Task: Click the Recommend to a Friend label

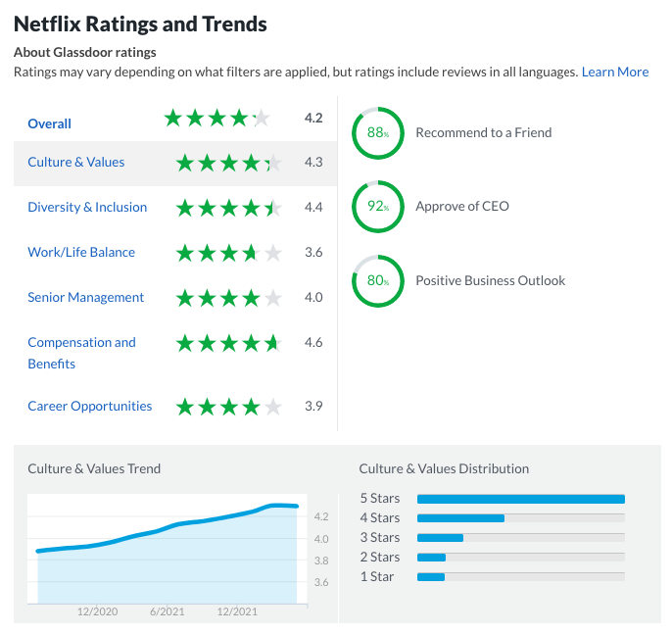Action: tap(484, 132)
